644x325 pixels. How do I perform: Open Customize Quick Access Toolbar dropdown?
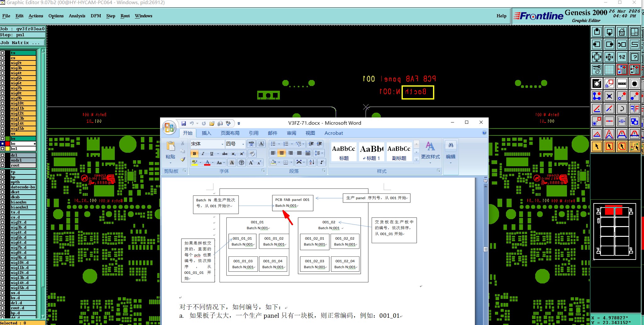tap(239, 123)
